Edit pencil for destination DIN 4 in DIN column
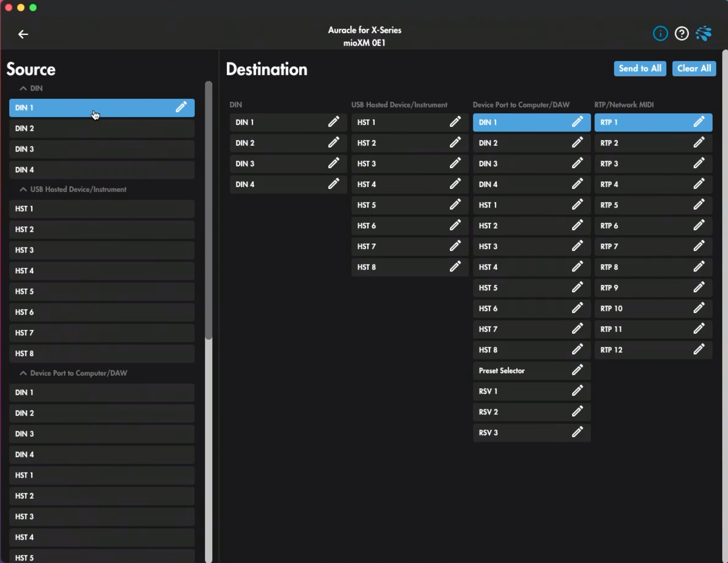Viewport: 728px width, 563px height. (333, 184)
